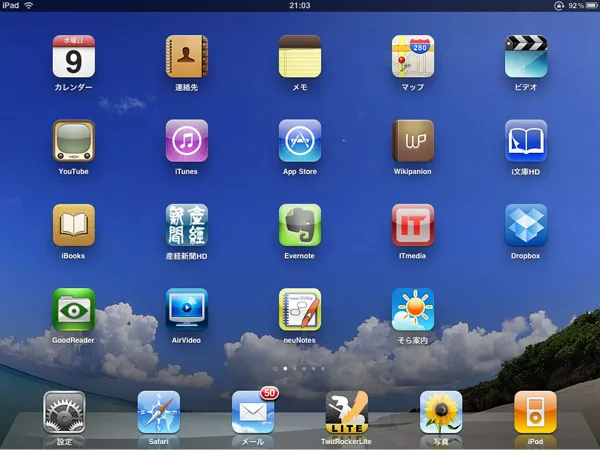Image resolution: width=600 pixels, height=450 pixels.
Task: Tap the Spotlight search page indicator
Action: pyautogui.click(x=276, y=369)
